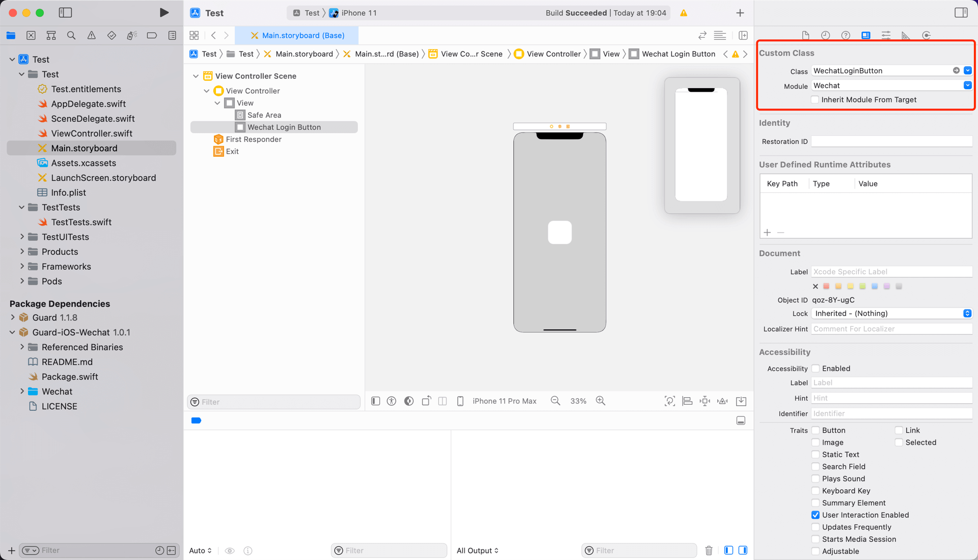Collapse the Guard-iOS-Wechat package
Screen dimensions: 978x560
[x=12, y=332]
